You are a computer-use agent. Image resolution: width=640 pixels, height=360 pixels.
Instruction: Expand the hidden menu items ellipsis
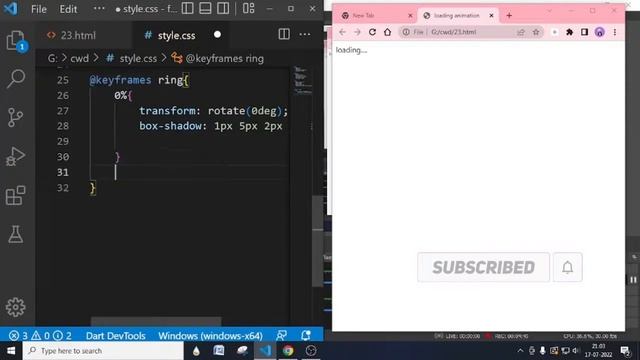(x=99, y=9)
